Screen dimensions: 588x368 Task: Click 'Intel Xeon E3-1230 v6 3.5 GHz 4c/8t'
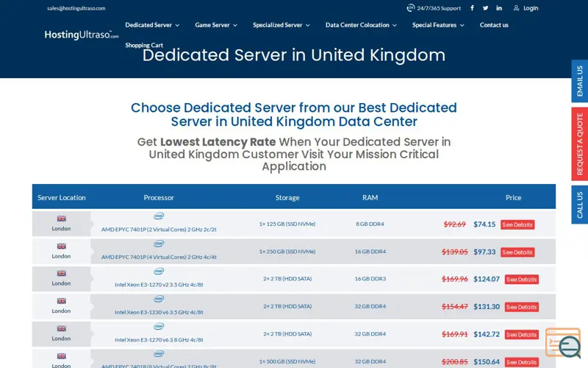pyautogui.click(x=159, y=312)
